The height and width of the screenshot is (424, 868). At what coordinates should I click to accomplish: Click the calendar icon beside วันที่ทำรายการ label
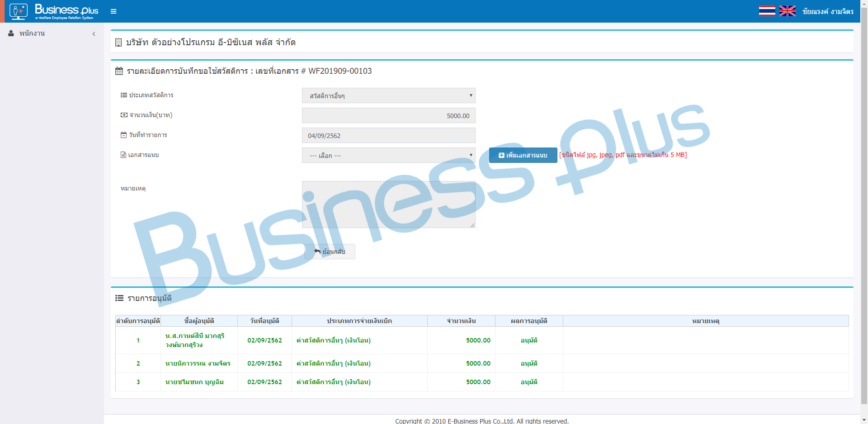pyautogui.click(x=123, y=135)
